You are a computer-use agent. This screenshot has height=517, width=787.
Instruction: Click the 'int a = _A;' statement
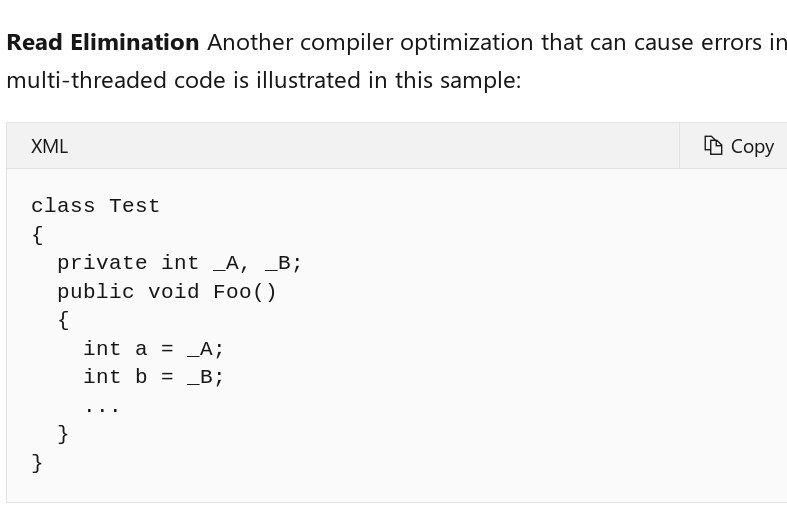153,349
